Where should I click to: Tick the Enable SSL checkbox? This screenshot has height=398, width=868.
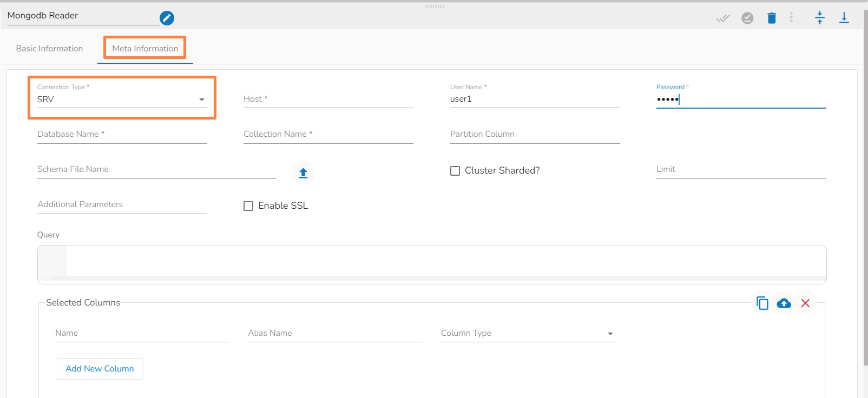(248, 206)
